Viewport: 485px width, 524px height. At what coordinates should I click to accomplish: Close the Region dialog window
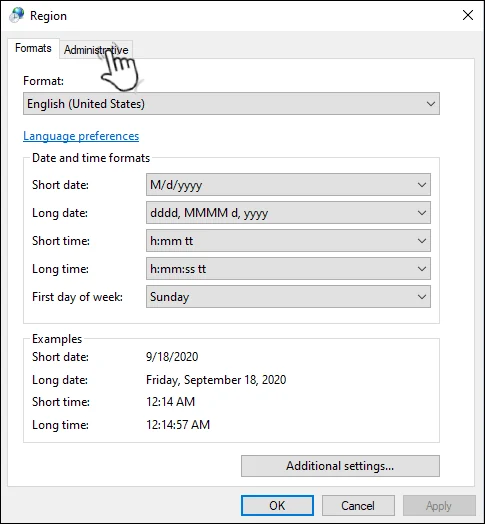468,15
